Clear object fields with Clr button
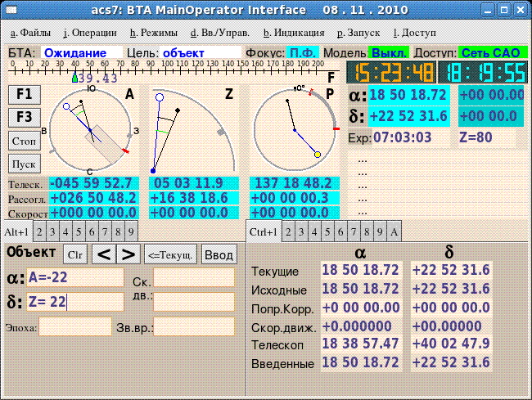 74,254
